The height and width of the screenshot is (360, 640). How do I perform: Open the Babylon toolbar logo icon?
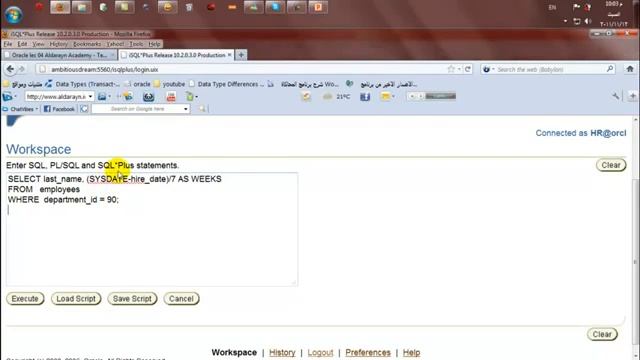point(7,97)
